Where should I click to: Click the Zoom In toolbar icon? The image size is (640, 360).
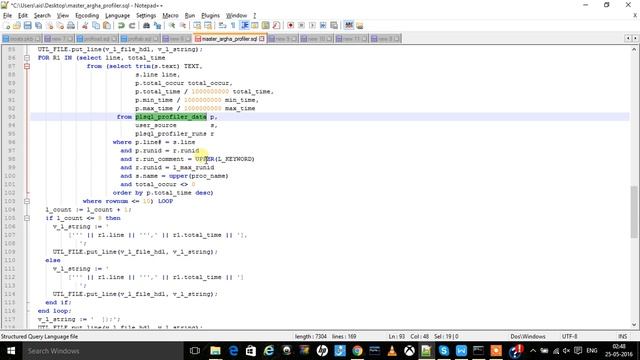172,25
